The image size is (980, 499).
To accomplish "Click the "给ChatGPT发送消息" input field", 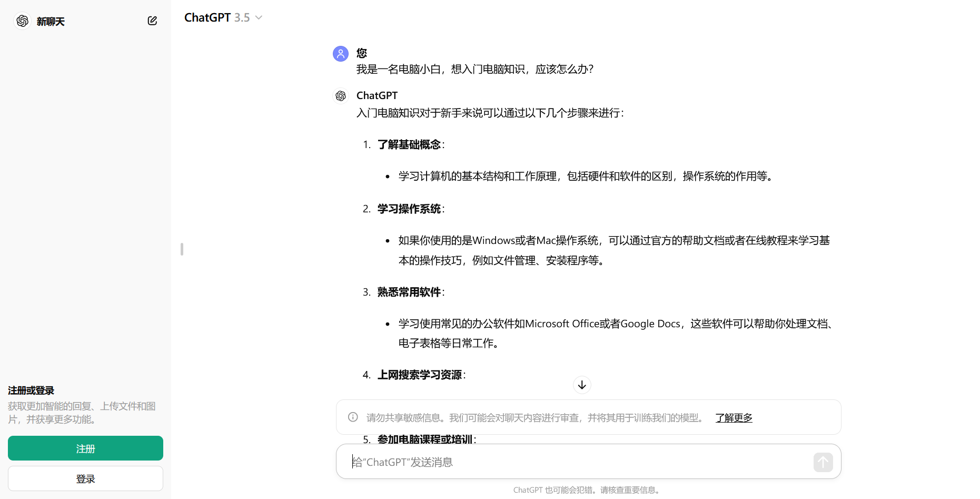I will point(527,462).
